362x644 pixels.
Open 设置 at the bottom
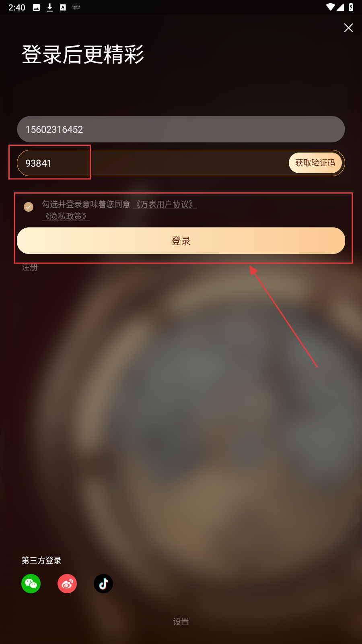tap(181, 621)
